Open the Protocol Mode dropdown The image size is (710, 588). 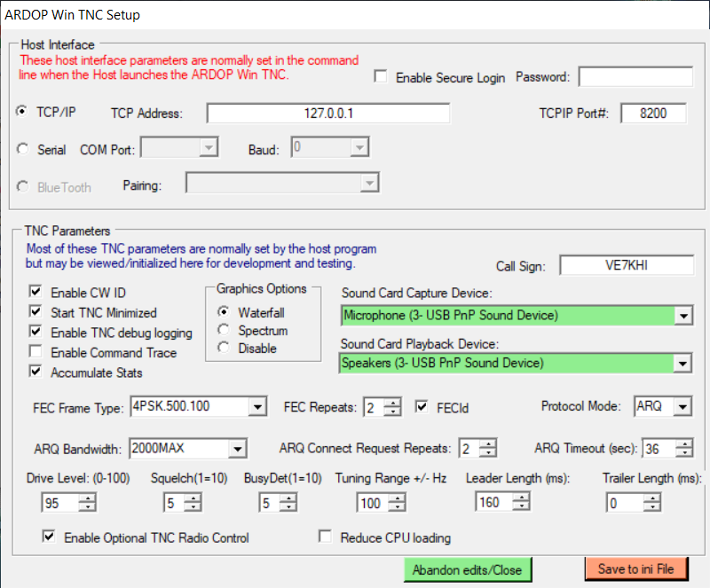682,407
